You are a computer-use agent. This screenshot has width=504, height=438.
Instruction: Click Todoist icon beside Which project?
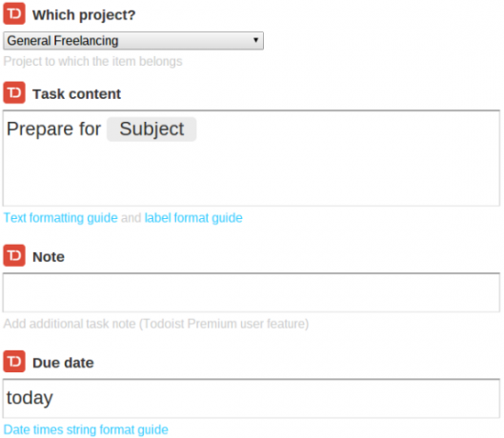[x=14, y=13]
